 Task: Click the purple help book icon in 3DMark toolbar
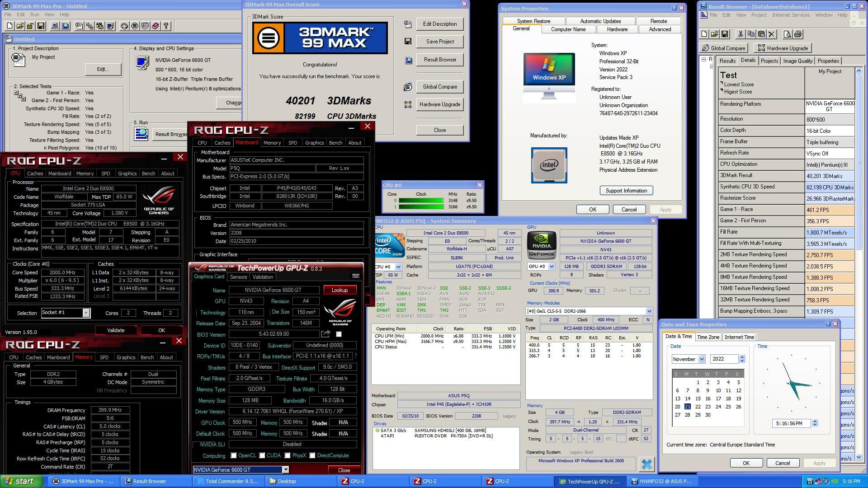156,26
